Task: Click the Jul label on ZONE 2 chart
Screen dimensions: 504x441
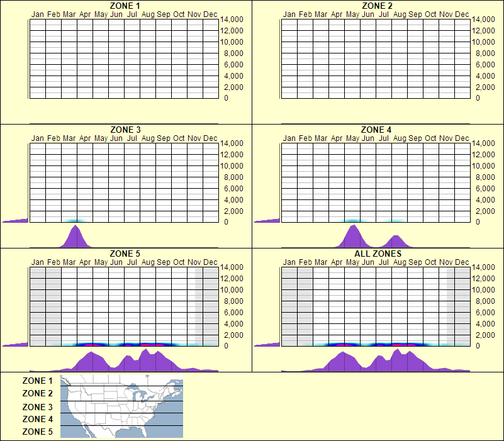Action: 383,14
